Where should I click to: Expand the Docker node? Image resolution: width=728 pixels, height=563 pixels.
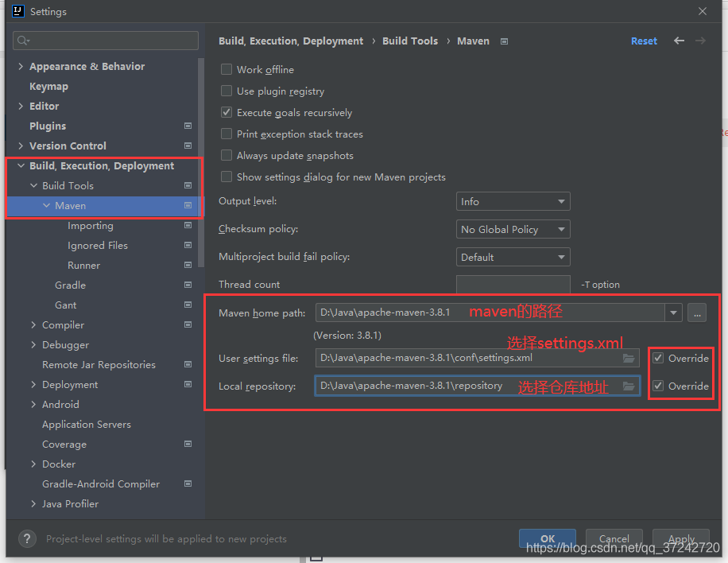pyautogui.click(x=33, y=464)
